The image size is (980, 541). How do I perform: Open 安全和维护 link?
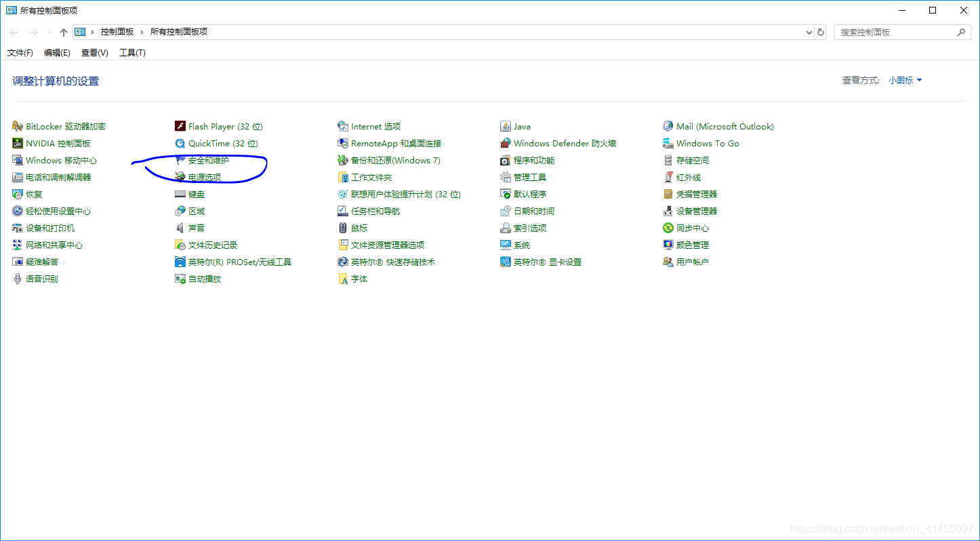(209, 160)
